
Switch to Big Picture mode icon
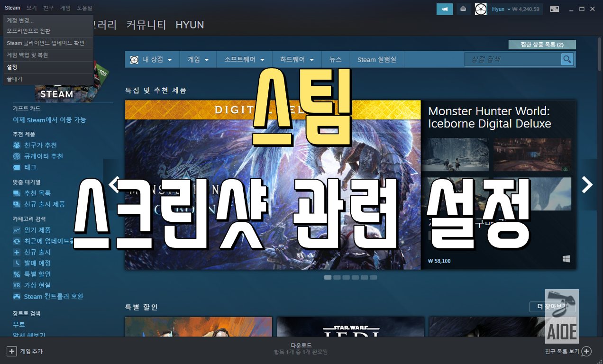pos(554,9)
